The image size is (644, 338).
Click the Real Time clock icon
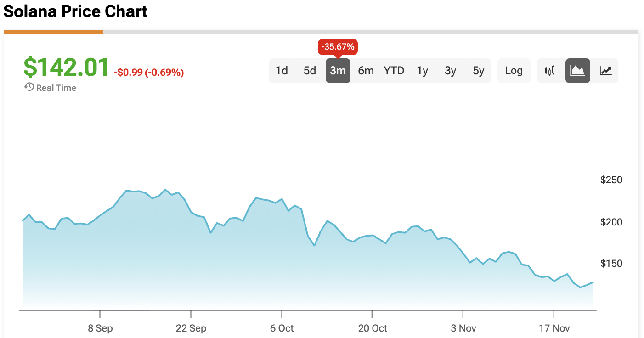(x=29, y=87)
